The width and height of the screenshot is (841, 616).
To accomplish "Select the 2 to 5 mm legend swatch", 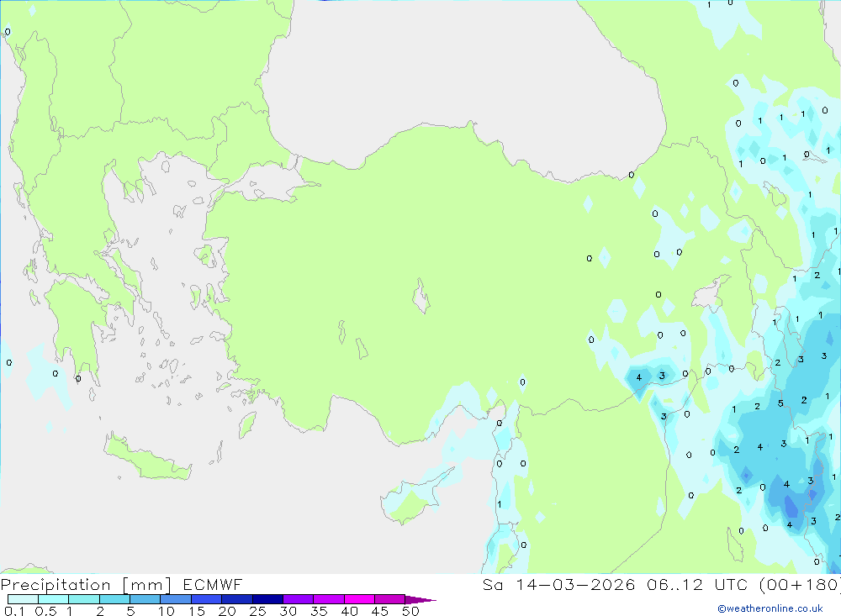I will tap(114, 599).
